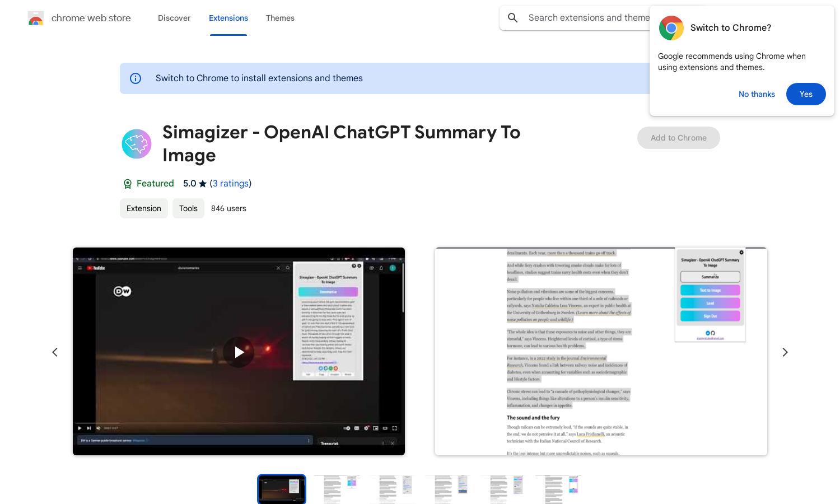Click Switch to Chrome banner text
Image resolution: width=840 pixels, height=504 pixels.
[x=259, y=78]
